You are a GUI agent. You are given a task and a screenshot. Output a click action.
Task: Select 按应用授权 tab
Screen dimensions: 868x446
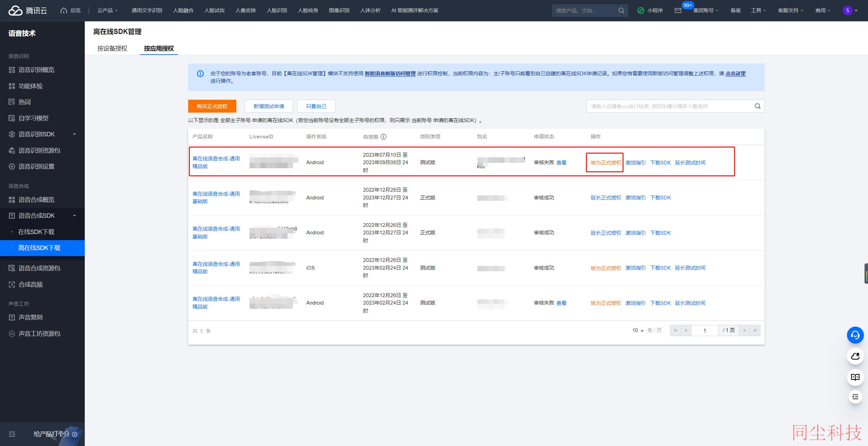point(159,49)
